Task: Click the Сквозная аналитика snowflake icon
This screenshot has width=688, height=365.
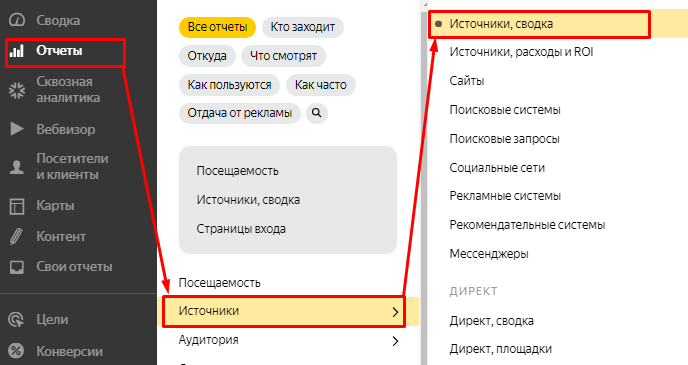Action: 17,90
